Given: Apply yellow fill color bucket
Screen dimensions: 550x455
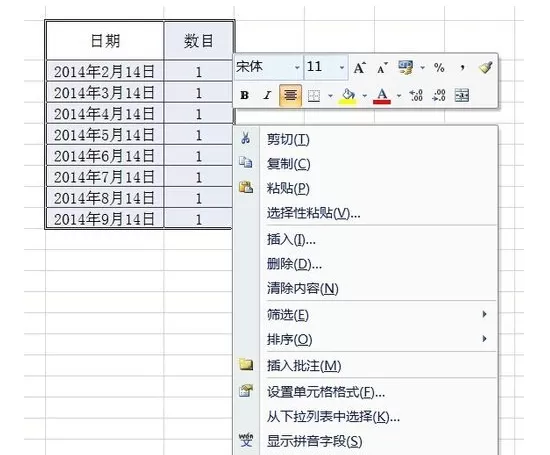Looking at the screenshot, I should pyautogui.click(x=348, y=95).
